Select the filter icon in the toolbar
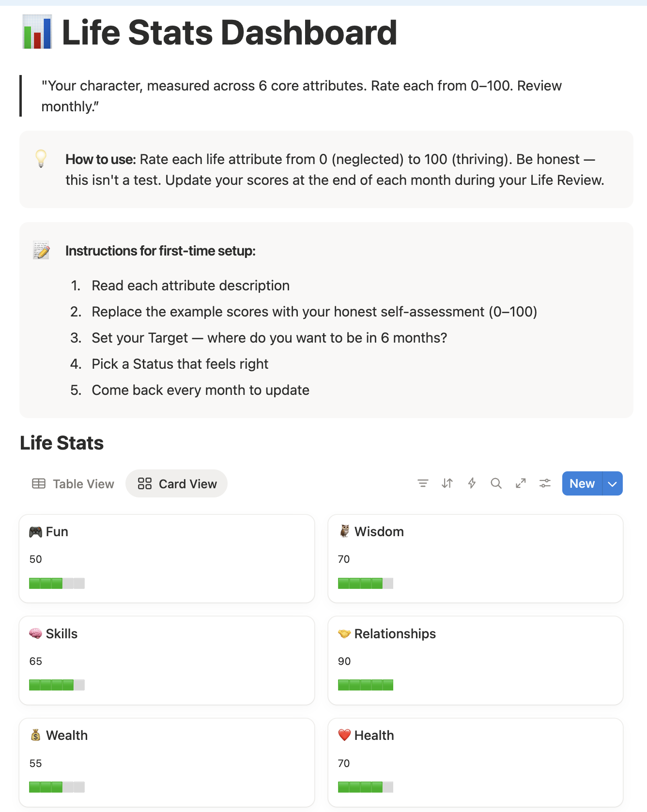This screenshot has height=812, width=647. pos(423,483)
